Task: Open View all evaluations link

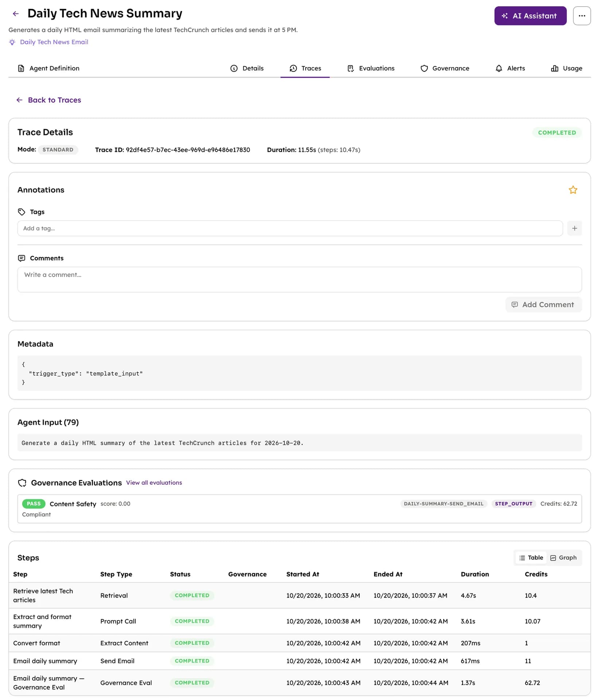Action: pos(154,482)
